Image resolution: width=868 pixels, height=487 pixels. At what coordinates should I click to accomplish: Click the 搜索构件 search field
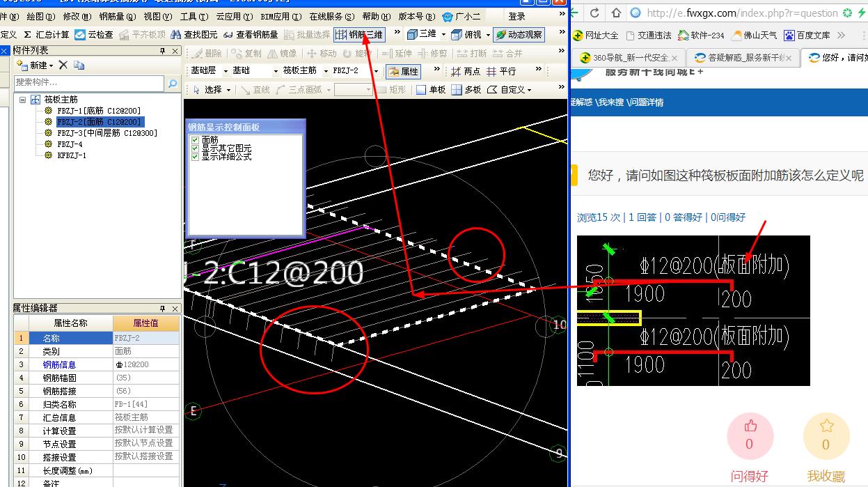click(89, 83)
